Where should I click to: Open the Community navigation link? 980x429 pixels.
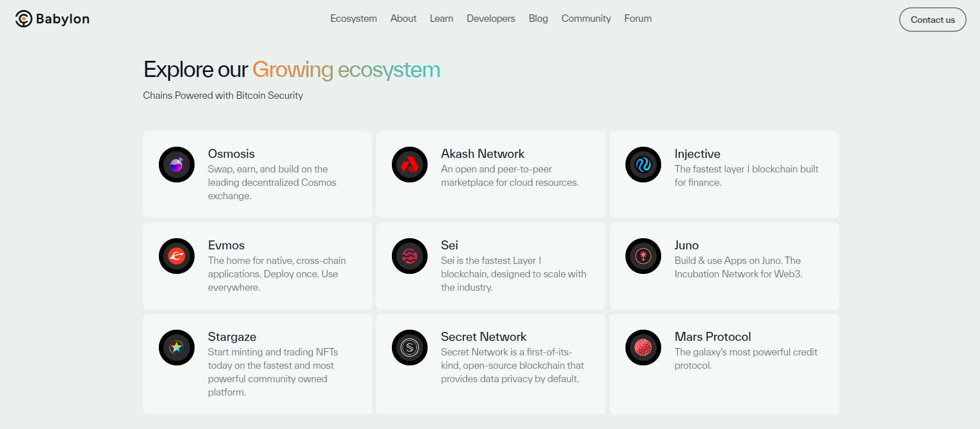click(x=586, y=18)
